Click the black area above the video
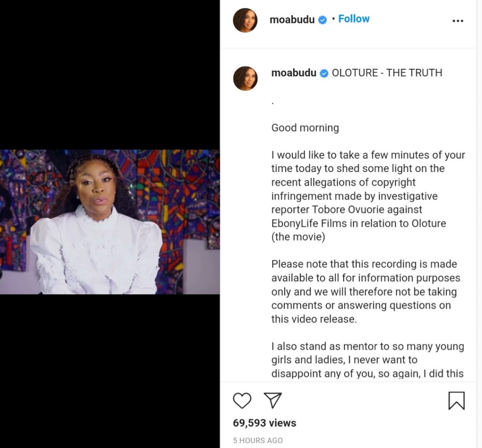 110,75
